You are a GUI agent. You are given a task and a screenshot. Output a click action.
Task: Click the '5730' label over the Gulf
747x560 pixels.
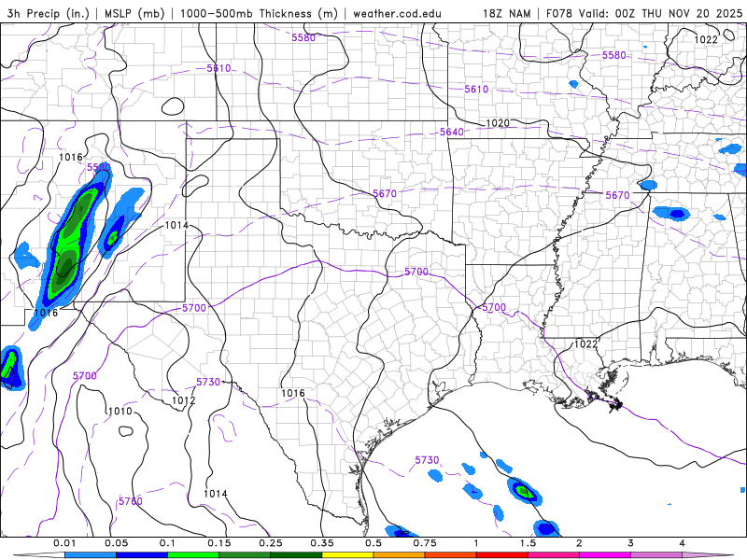pyautogui.click(x=427, y=460)
